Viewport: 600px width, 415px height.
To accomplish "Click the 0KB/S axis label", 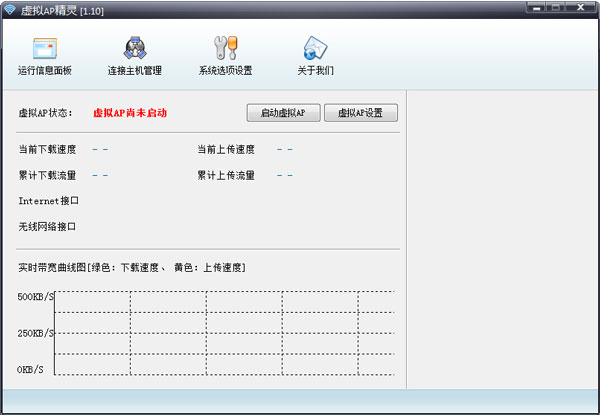I will tap(30, 369).
